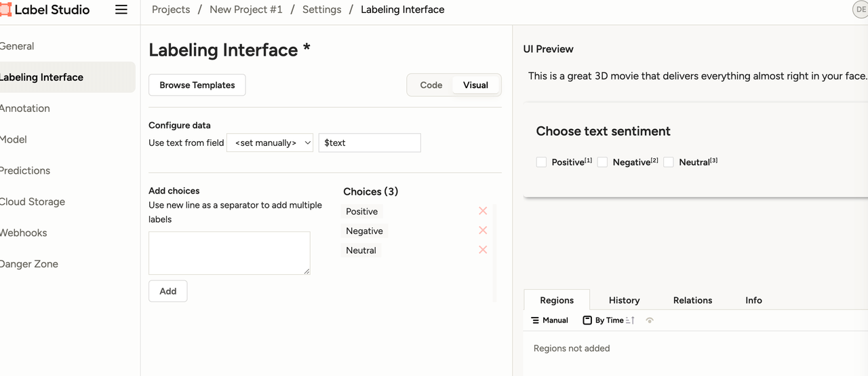Expand the Manual grouping dropdown
This screenshot has width=868, height=376.
pyautogui.click(x=550, y=320)
